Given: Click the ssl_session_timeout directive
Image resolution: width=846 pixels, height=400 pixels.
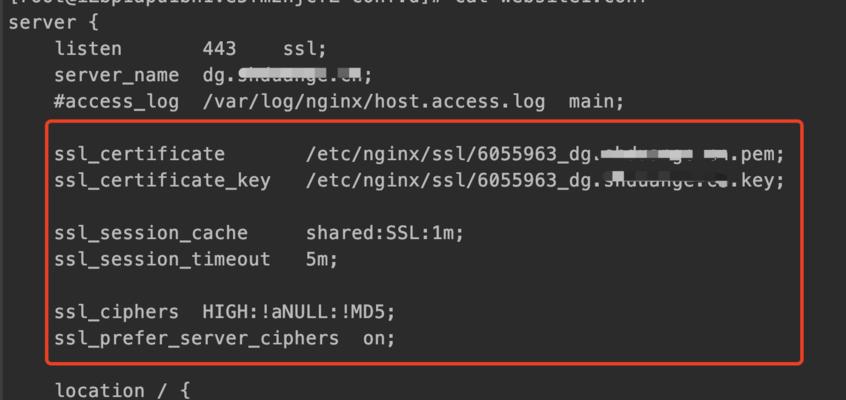Looking at the screenshot, I should tap(162, 260).
